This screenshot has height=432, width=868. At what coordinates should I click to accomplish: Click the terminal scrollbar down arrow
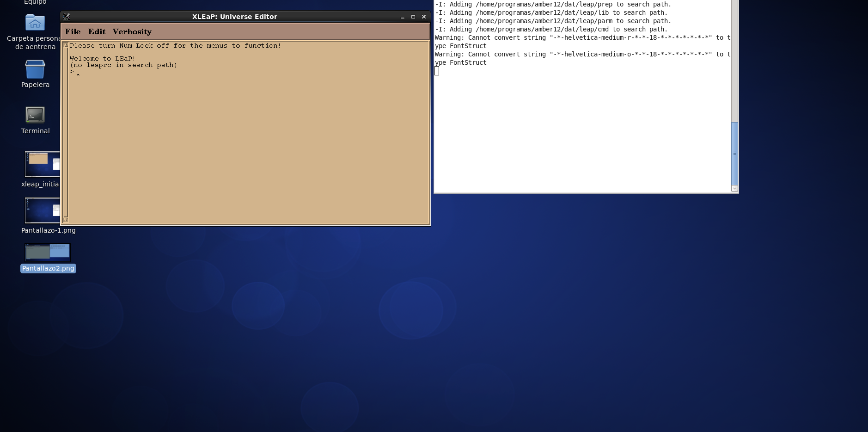pos(734,189)
